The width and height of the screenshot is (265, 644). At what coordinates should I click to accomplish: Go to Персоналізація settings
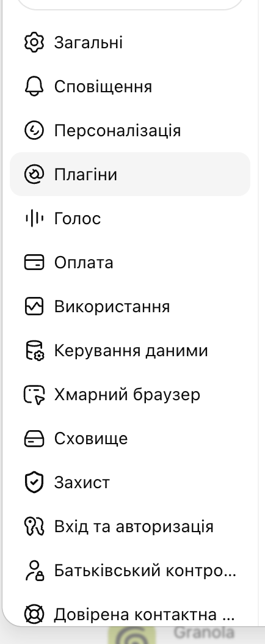(130, 131)
